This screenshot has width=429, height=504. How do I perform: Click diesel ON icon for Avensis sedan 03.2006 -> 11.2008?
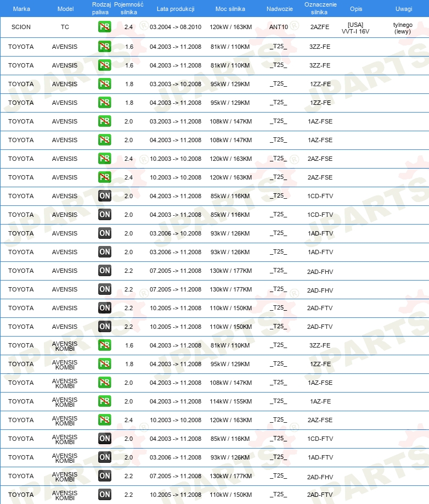pyautogui.click(x=105, y=251)
